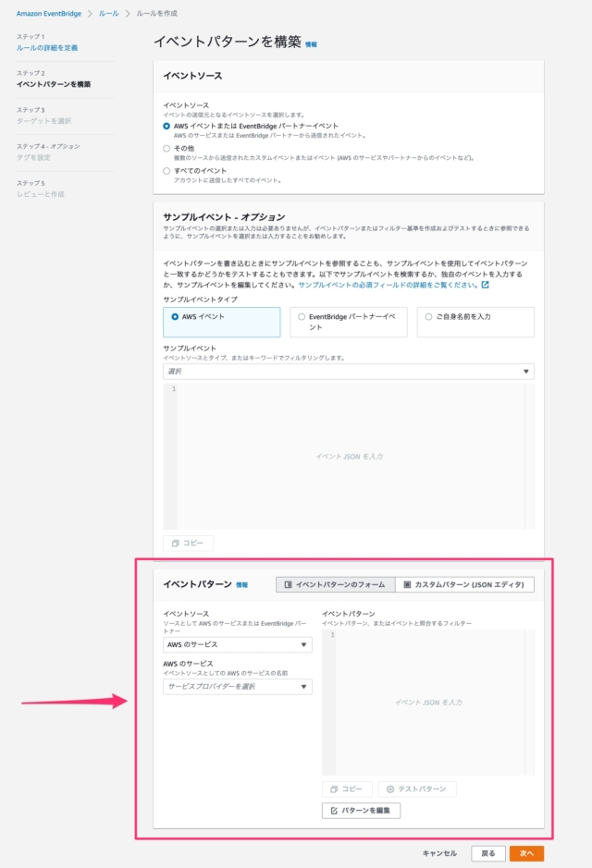The height and width of the screenshot is (868, 592).
Task: Open サンプルイベントの必須フィールドの詳細 link
Action: click(x=388, y=285)
